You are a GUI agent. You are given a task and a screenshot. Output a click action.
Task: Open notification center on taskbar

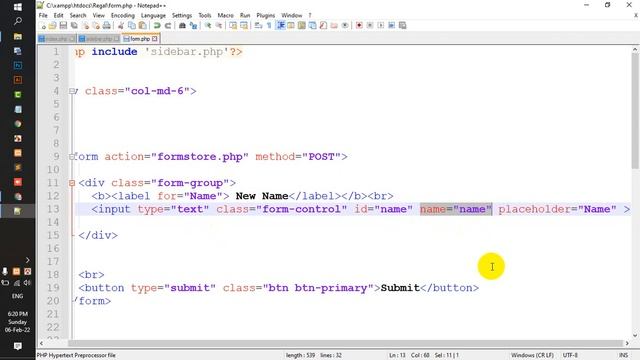coord(18,346)
